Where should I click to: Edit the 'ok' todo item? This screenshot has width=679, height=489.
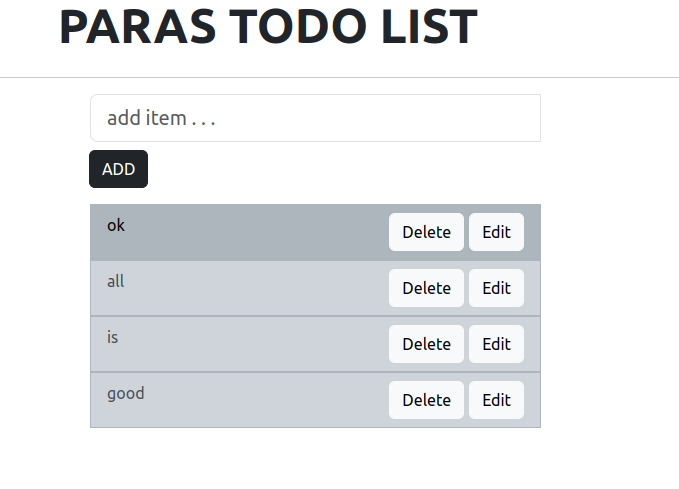tap(496, 232)
